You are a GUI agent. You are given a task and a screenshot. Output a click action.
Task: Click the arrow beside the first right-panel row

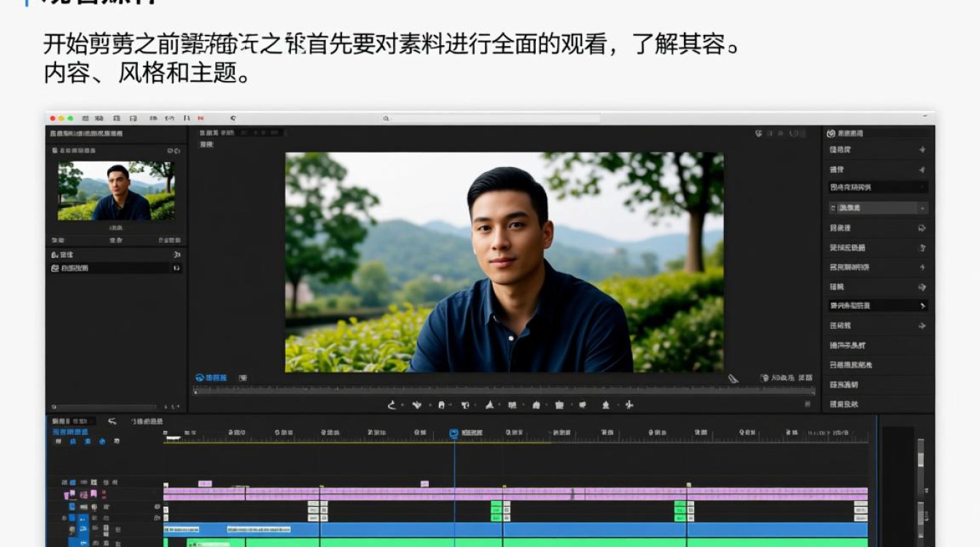pos(922,150)
